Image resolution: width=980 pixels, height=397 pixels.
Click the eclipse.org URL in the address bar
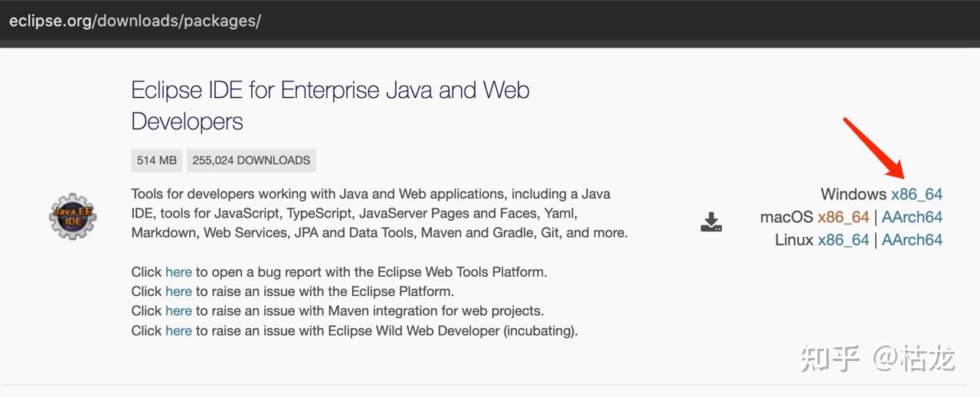tap(135, 21)
